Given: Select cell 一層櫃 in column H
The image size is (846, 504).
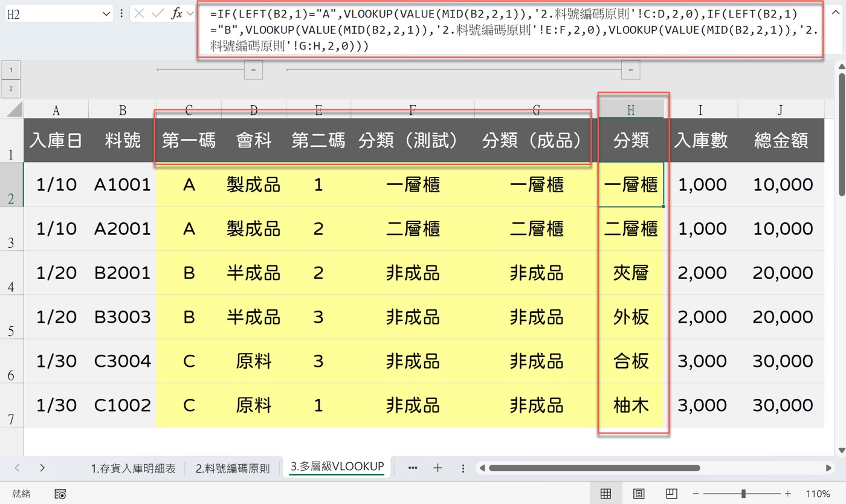Looking at the screenshot, I should 631,184.
